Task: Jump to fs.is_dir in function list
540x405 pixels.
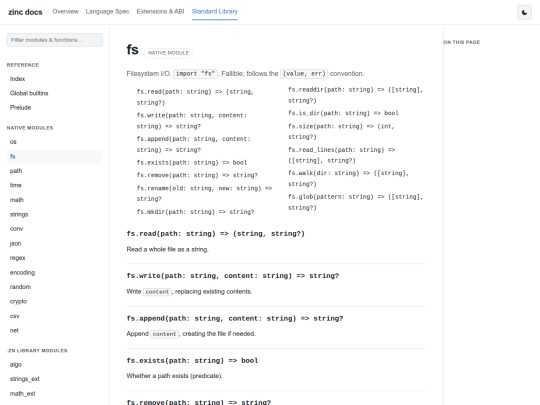Action: pyautogui.click(x=343, y=113)
